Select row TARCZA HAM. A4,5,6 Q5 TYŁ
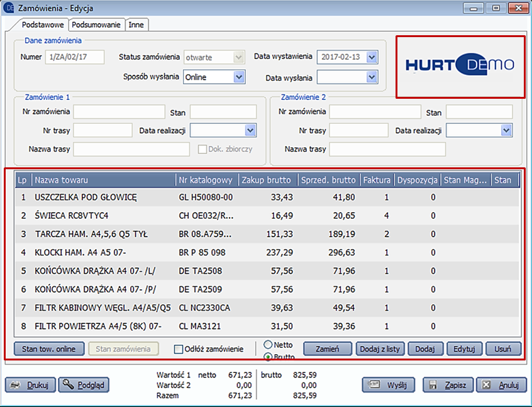532x407 pixels. [267, 234]
